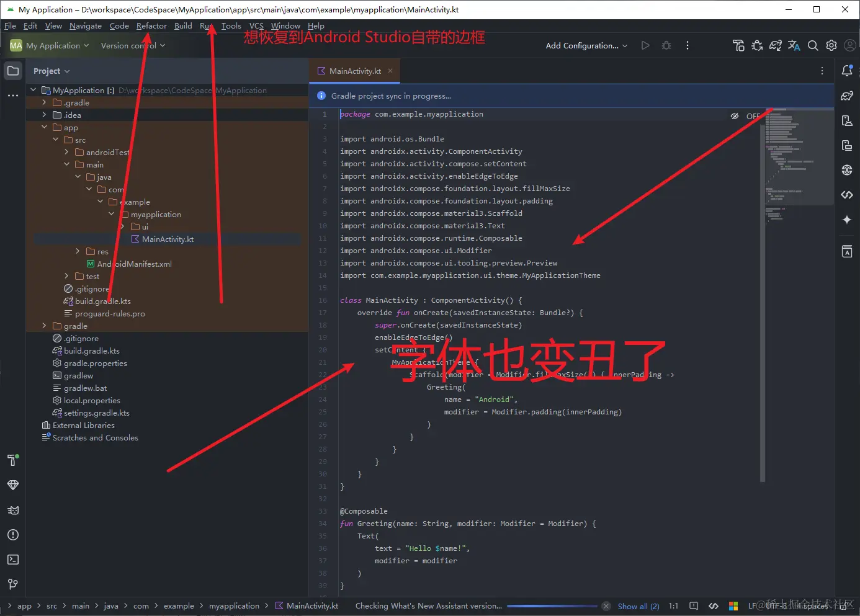
Task: Open Running Devices tool window
Action: [847, 145]
